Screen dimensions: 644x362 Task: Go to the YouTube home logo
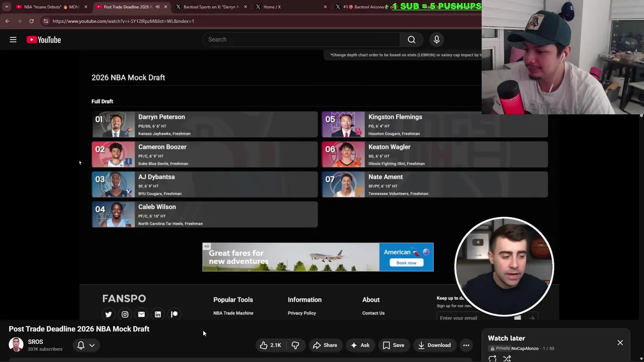coord(44,40)
